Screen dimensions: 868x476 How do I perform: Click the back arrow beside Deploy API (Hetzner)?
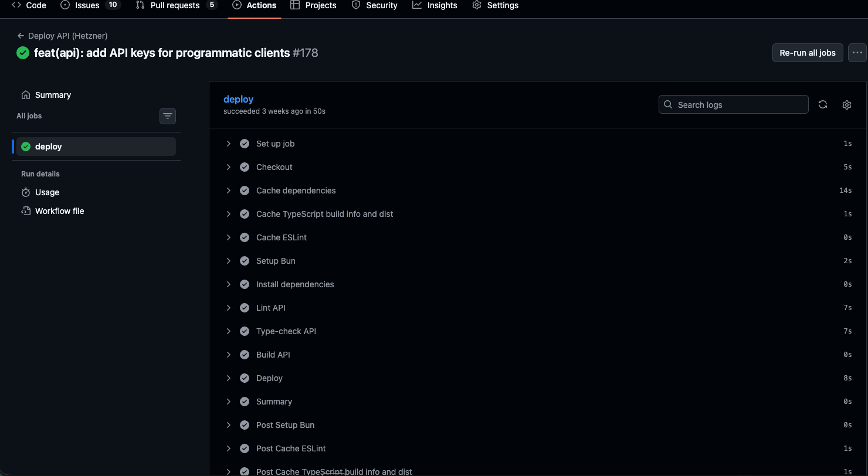point(20,35)
